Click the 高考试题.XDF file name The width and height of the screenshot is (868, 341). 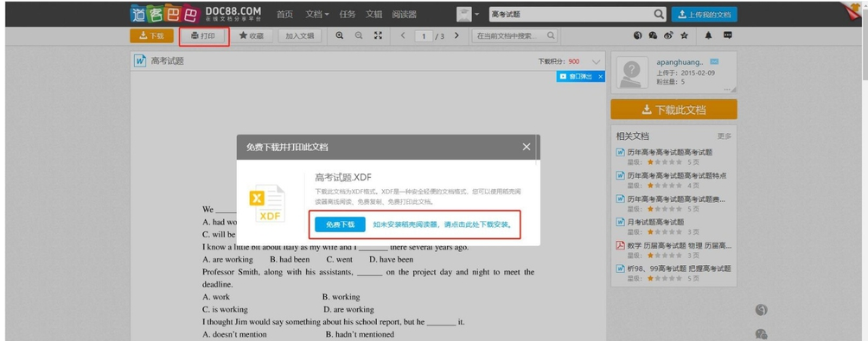[x=343, y=178]
